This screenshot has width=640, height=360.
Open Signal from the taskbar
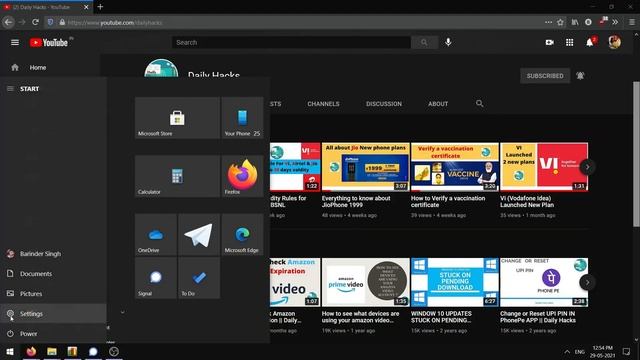point(93,351)
